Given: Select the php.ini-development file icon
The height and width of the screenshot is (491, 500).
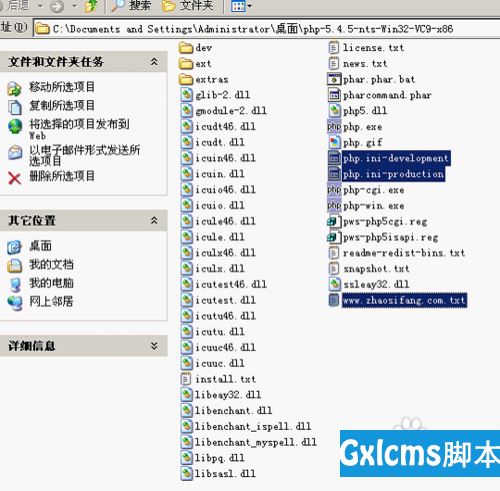Looking at the screenshot, I should (x=334, y=158).
